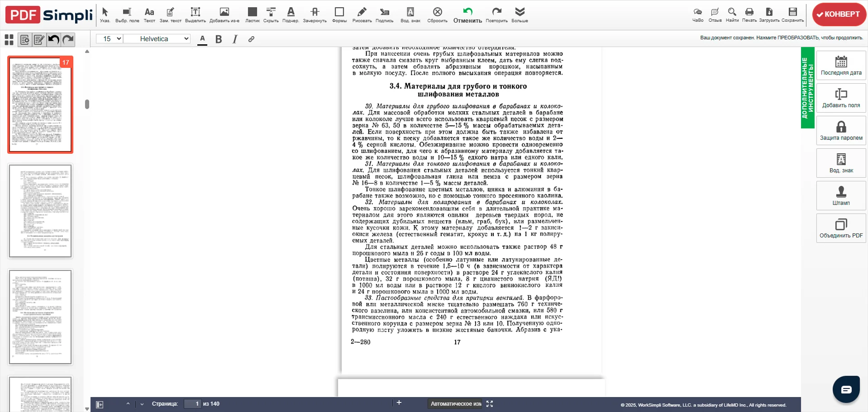
Task: Select the second page thumbnail
Action: 40,211
